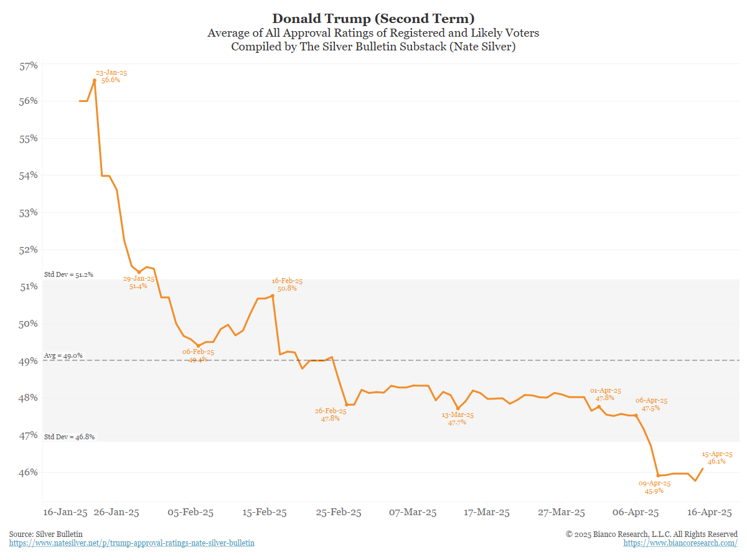Select the final 15-Apr-25 data point
This screenshot has width=747, height=560.
tap(703, 469)
